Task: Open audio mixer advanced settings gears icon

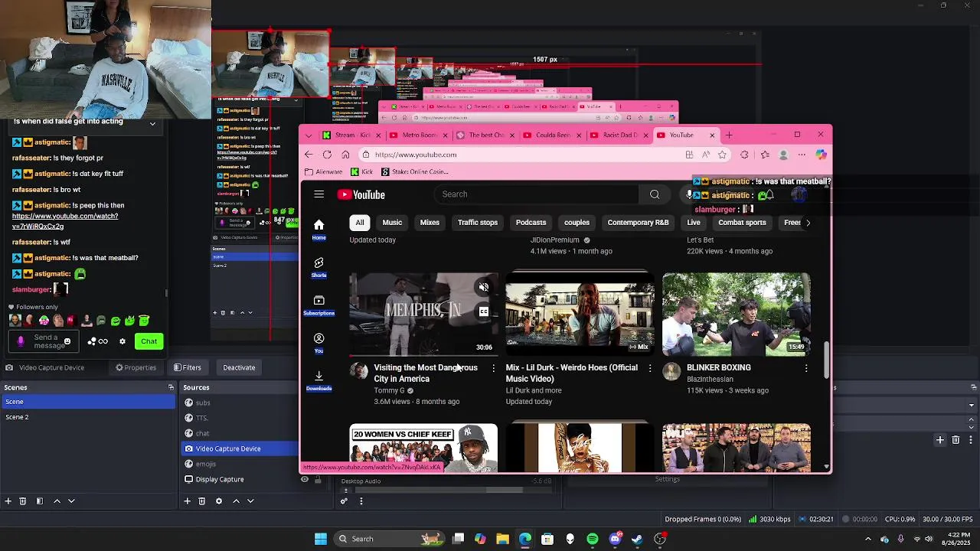Action: tap(344, 501)
